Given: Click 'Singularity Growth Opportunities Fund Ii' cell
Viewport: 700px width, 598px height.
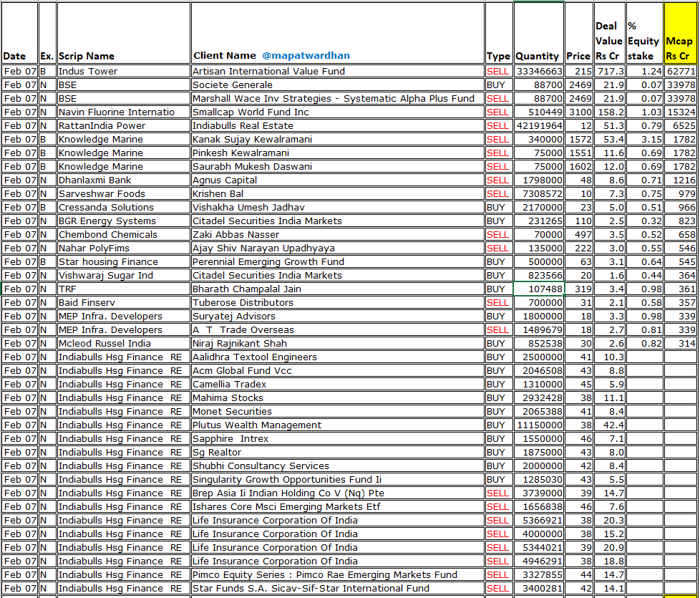Looking at the screenshot, I should [338, 480].
